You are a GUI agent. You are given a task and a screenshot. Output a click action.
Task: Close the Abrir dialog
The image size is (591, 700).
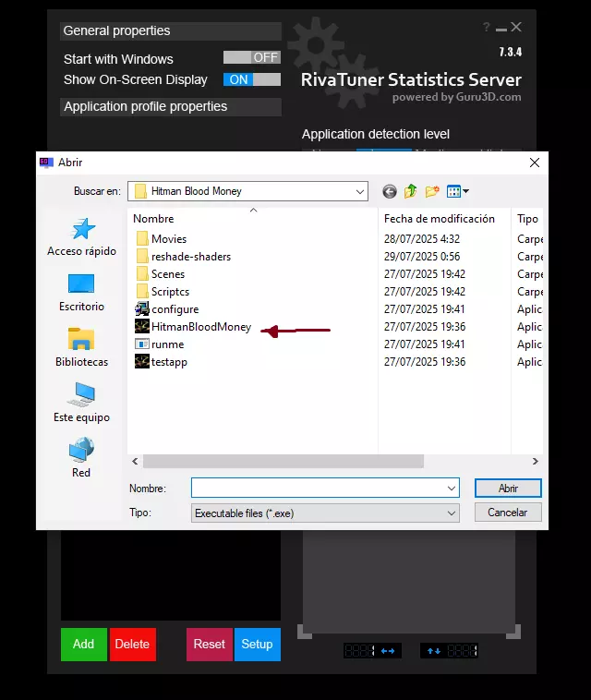point(535,163)
